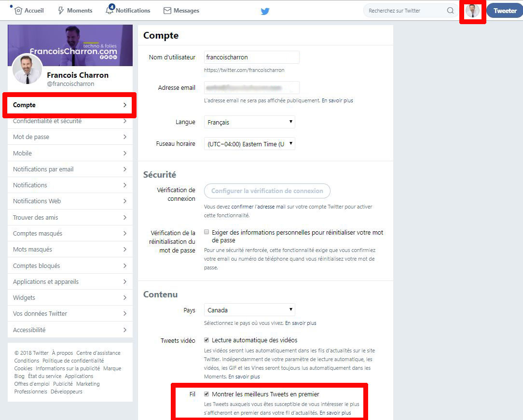The height and width of the screenshot is (420, 523).
Task: Click the Twitter bird logo
Action: click(x=265, y=10)
